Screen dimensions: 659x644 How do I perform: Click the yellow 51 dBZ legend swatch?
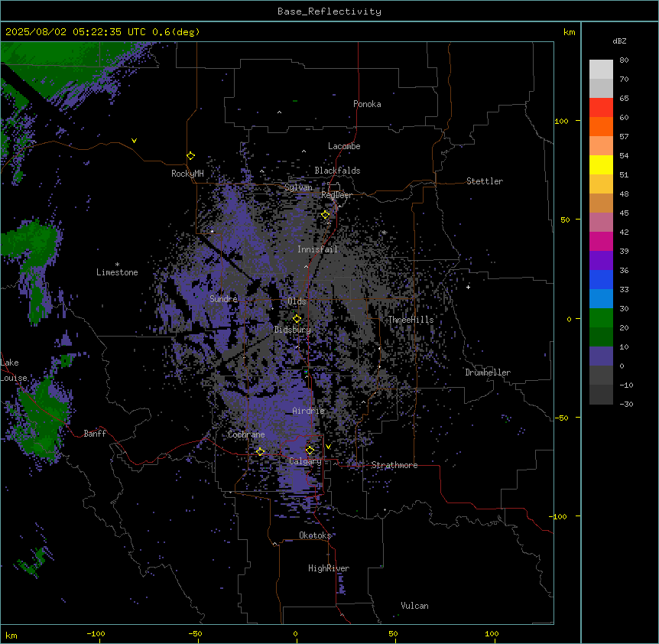(x=601, y=165)
